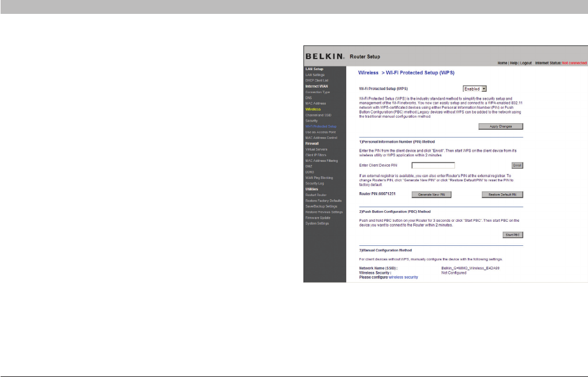Select Restore Factory Defaults
Image resolution: width=588 pixels, height=377 pixels.
pyautogui.click(x=323, y=201)
